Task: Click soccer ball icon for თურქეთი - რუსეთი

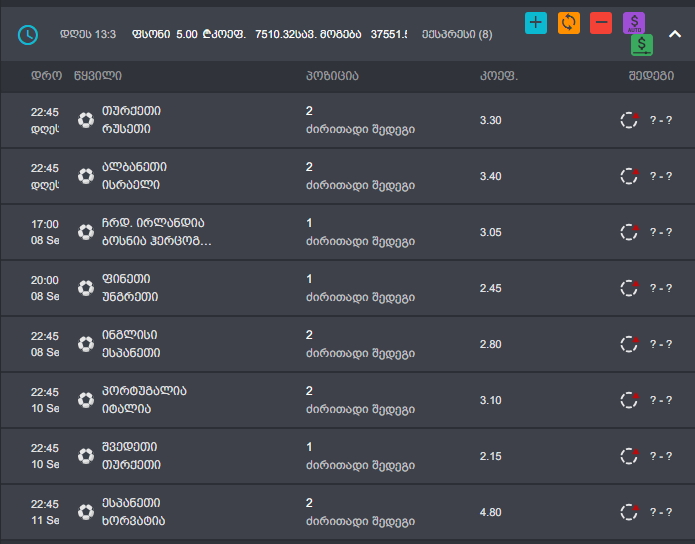Action: pyautogui.click(x=86, y=120)
